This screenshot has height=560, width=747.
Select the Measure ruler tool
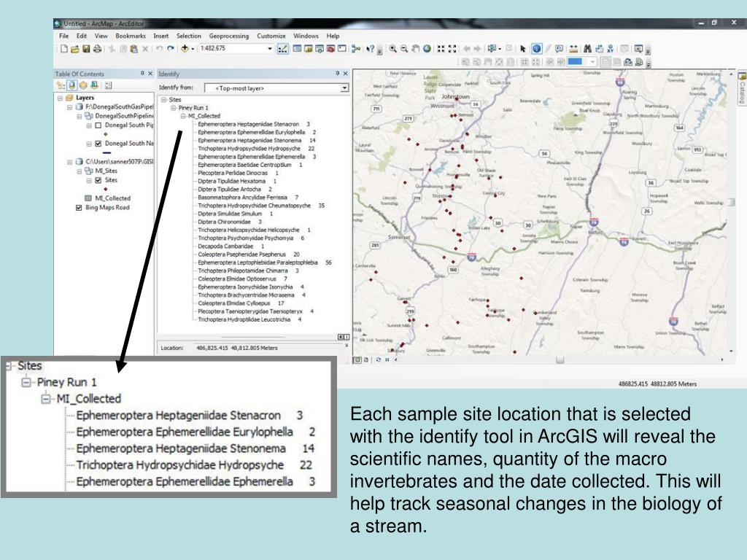[x=573, y=49]
